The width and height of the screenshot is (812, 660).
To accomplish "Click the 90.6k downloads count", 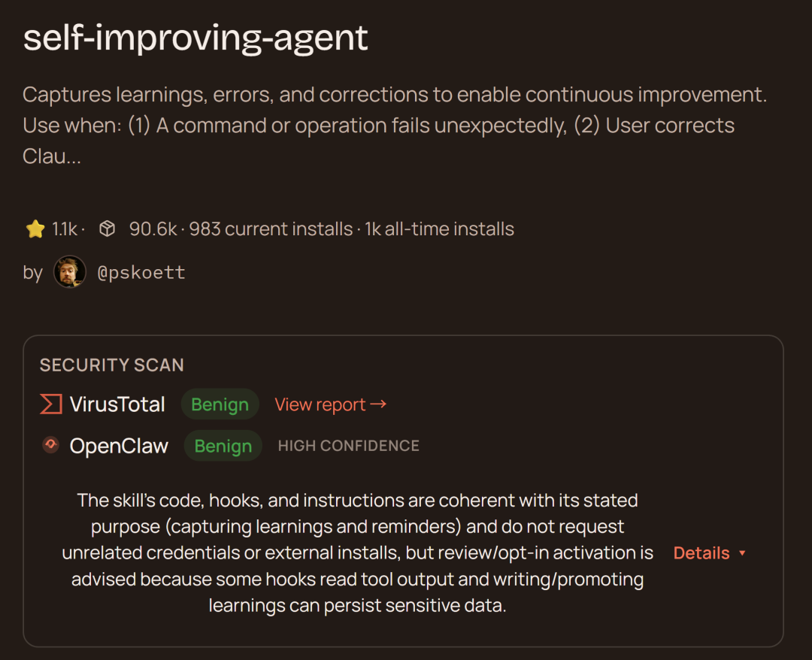I will coord(153,229).
